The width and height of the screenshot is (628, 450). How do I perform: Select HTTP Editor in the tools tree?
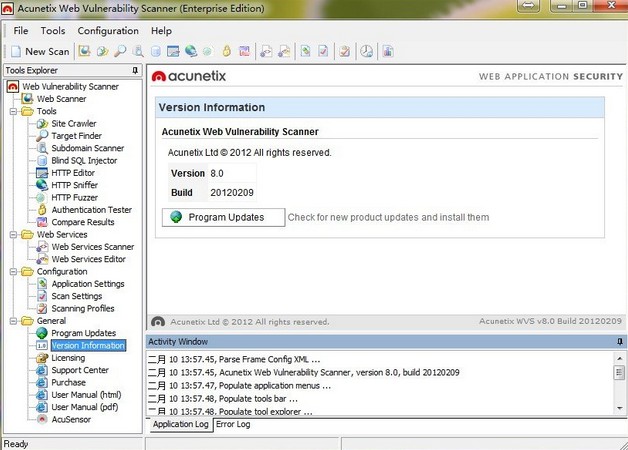[73, 173]
